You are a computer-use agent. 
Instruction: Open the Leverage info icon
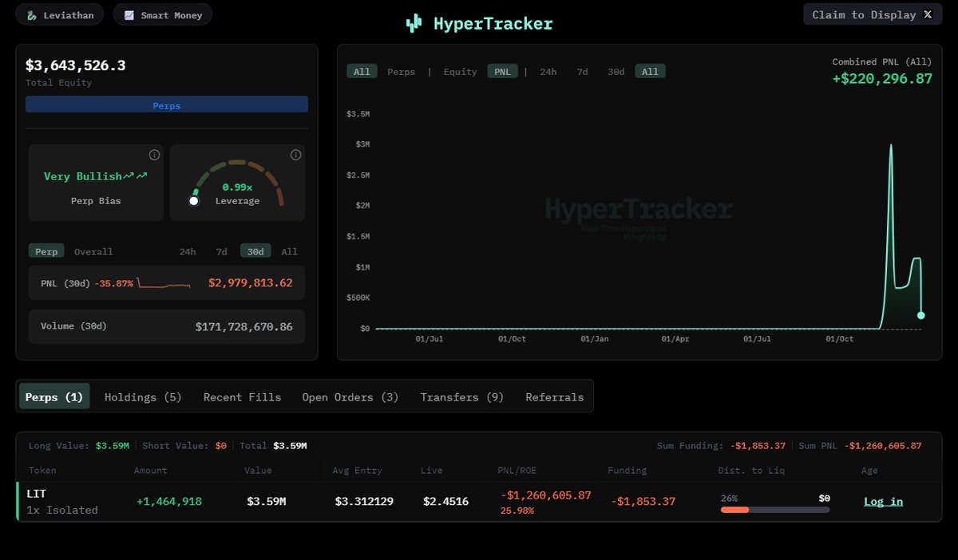[x=295, y=155]
